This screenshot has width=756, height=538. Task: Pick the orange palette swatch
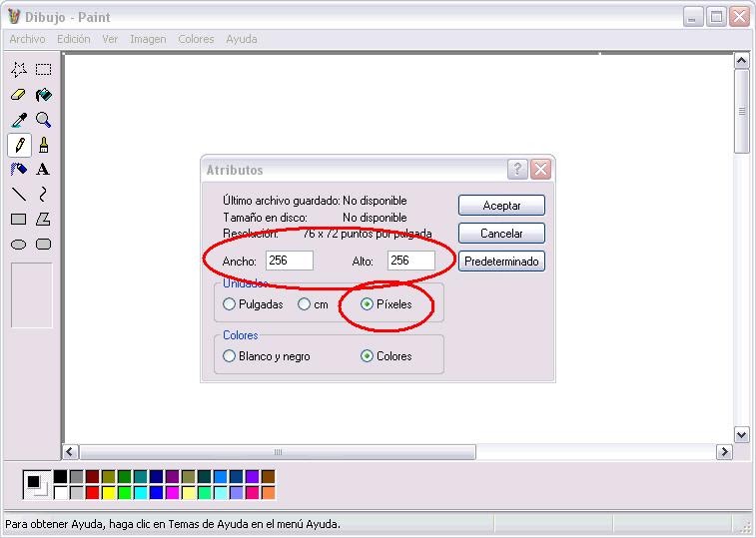(268, 493)
